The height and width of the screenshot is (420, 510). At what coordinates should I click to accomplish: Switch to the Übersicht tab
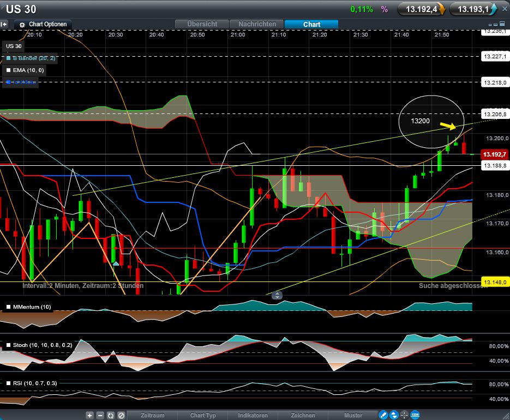202,24
